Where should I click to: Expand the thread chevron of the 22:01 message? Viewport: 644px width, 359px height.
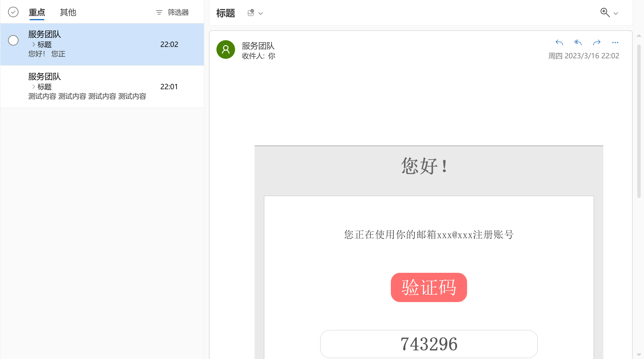33,87
